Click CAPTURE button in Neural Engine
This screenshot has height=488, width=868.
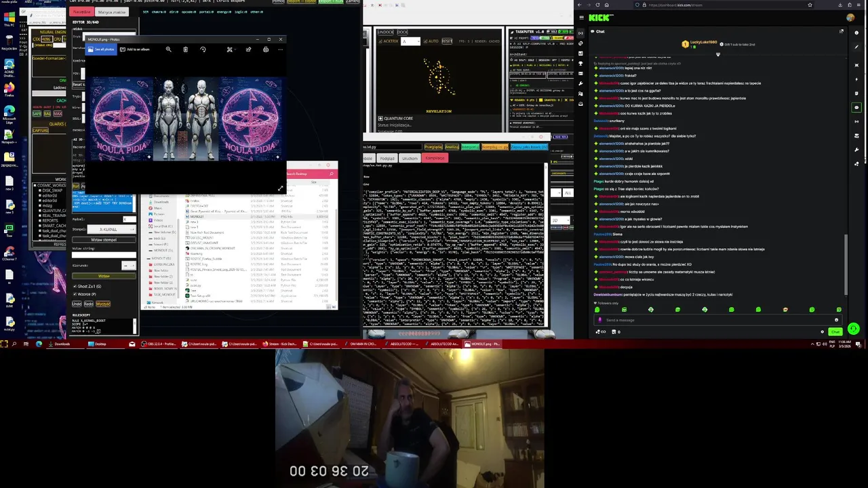[x=40, y=130]
